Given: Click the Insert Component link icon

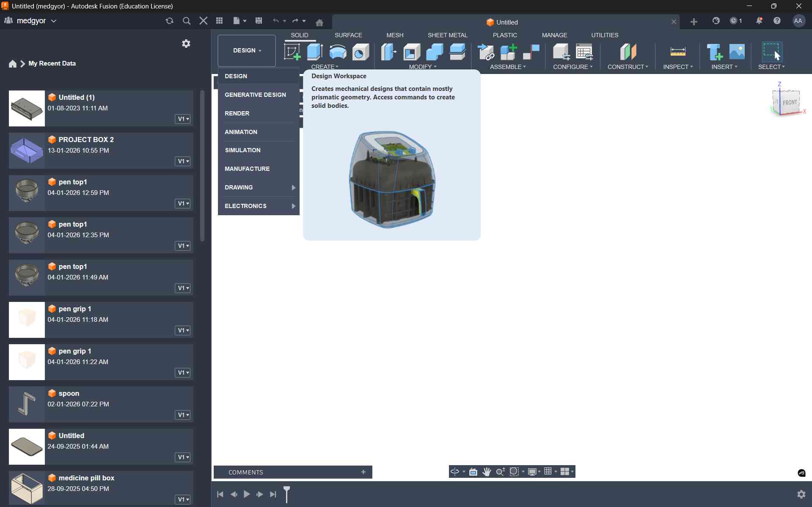Looking at the screenshot, I should tap(485, 52).
